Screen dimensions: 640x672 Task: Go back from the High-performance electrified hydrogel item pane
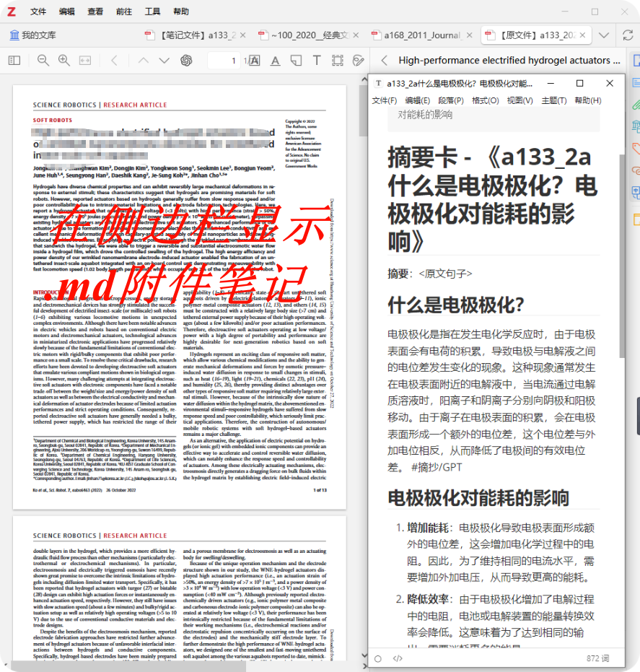[x=385, y=61]
